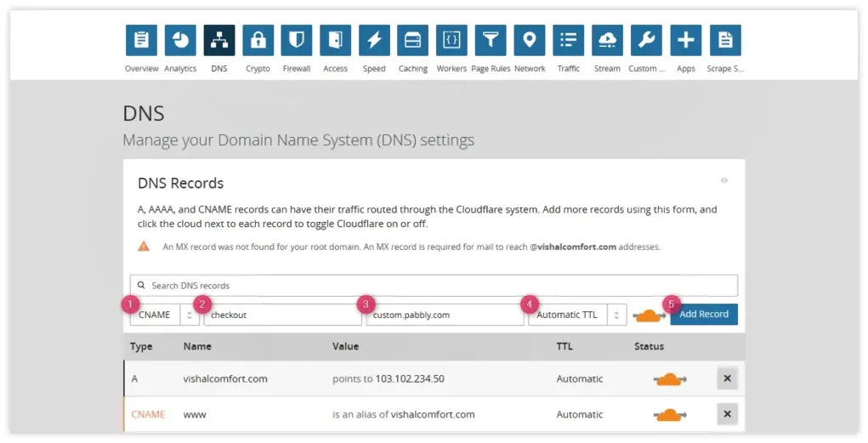This screenshot has height=443, width=868.
Task: Open the Workers code braces icon
Action: (451, 41)
